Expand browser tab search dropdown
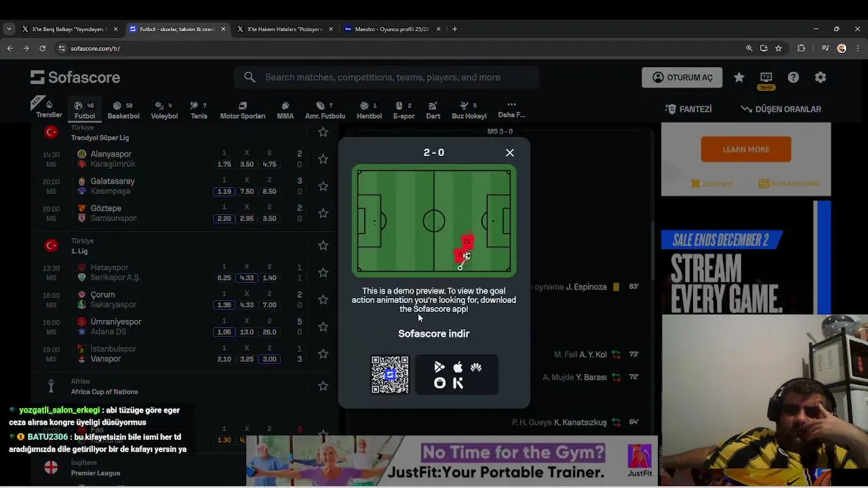 pyautogui.click(x=9, y=29)
